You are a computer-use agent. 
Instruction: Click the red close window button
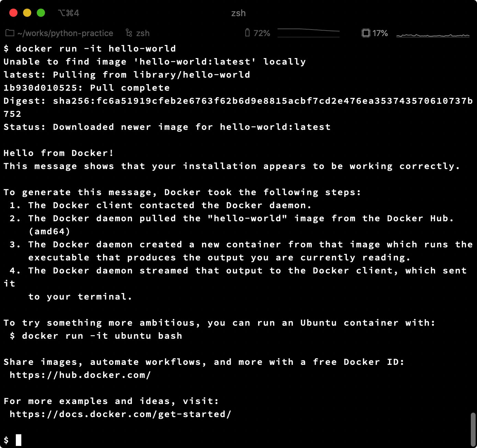13,13
